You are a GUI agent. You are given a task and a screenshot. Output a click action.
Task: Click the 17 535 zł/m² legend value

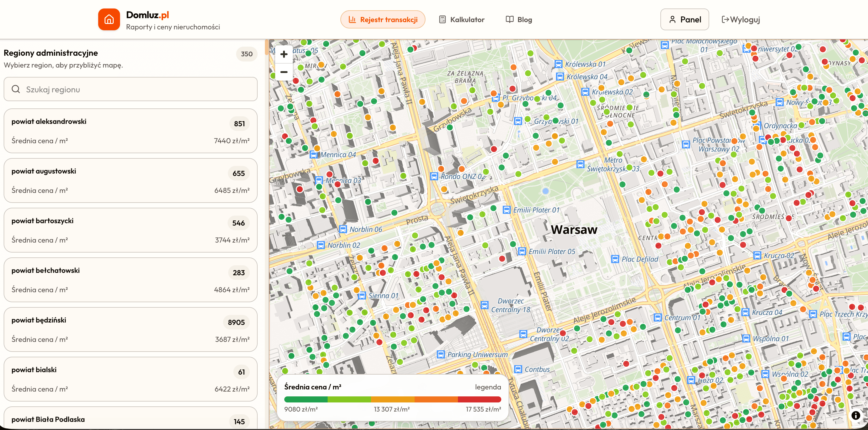pyautogui.click(x=483, y=409)
